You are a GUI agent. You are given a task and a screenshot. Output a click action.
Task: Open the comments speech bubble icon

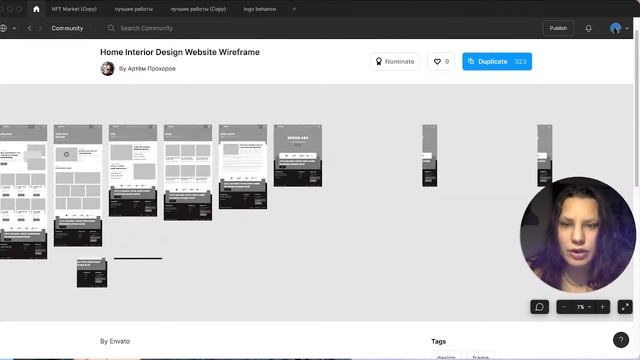(539, 307)
